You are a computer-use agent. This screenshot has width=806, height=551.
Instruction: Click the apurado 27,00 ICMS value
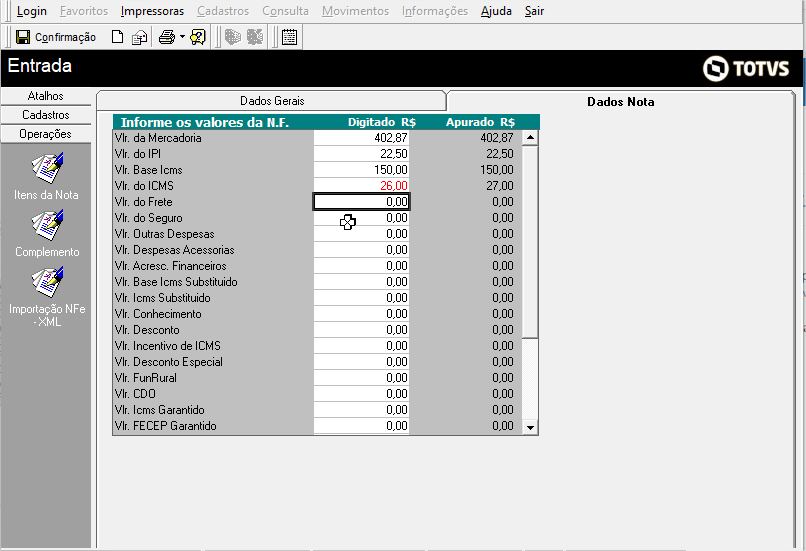[x=500, y=186]
